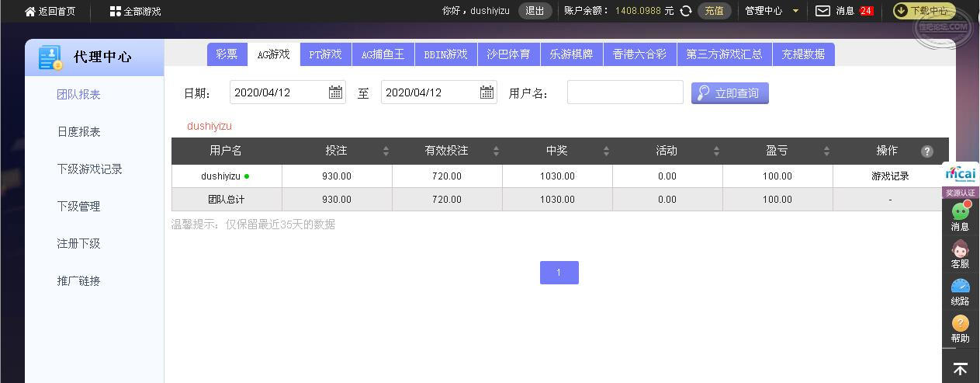Sort by 有效投注 column arrows
Viewport: 980px width, 383px height.
[496, 151]
